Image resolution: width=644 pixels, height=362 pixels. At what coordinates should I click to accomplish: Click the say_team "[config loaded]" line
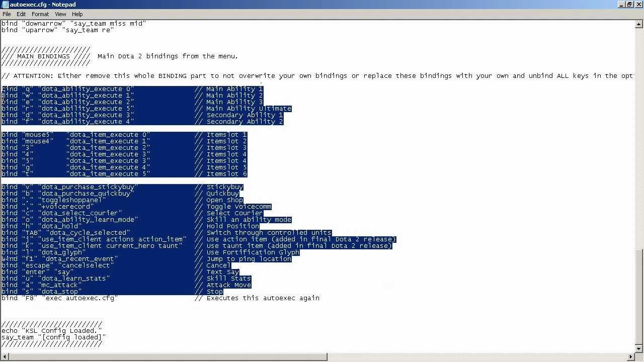pos(53,337)
